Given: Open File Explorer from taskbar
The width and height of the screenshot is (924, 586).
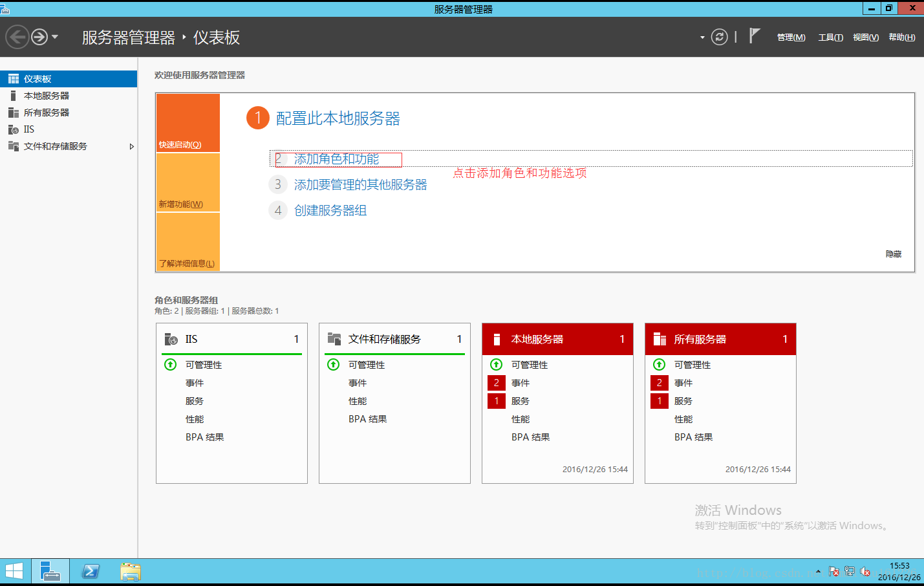Looking at the screenshot, I should (x=130, y=572).
